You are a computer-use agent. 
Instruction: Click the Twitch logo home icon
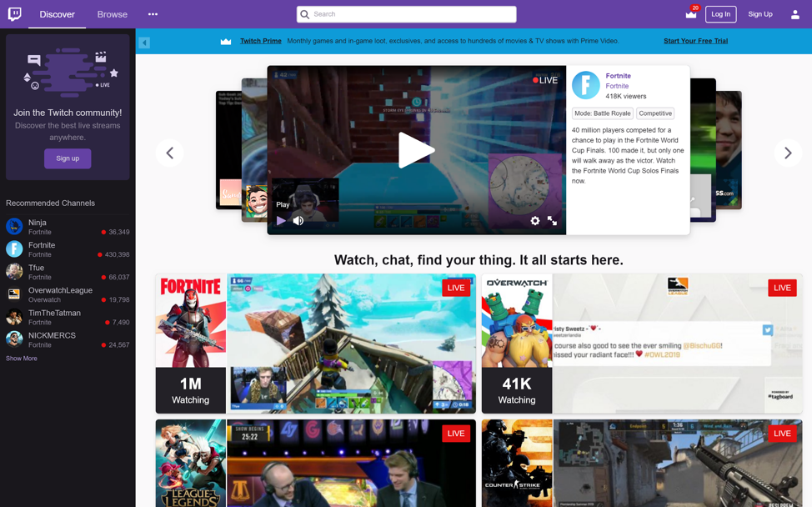pos(14,14)
